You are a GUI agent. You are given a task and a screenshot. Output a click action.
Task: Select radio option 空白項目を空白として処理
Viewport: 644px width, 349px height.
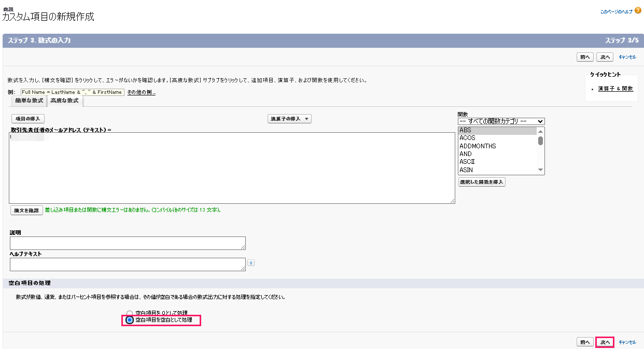click(x=130, y=320)
